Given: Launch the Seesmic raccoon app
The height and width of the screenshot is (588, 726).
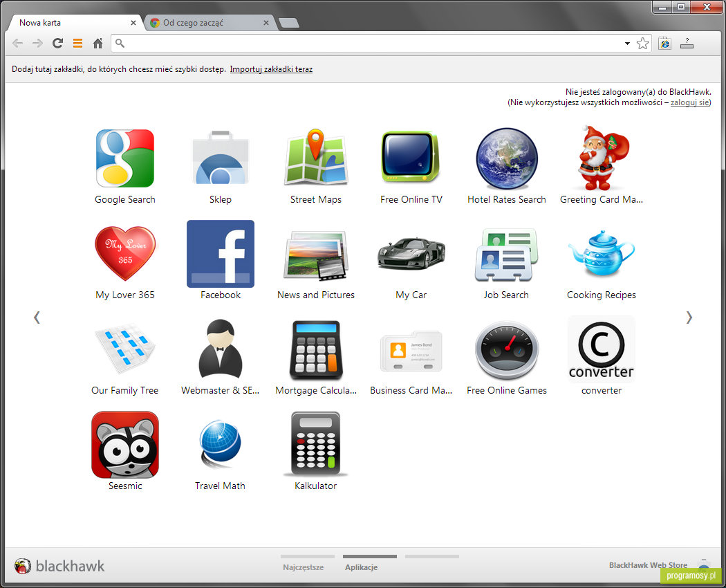Looking at the screenshot, I should click(125, 445).
